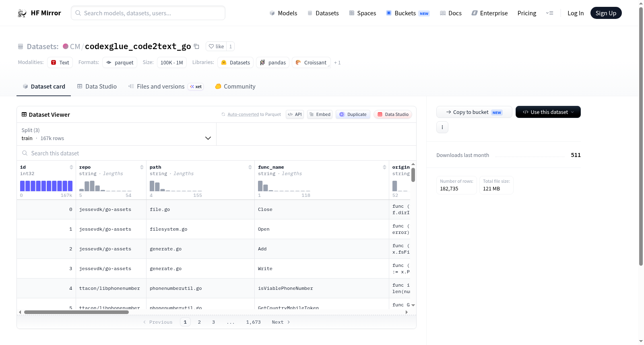Click the func_name lengths histogram
This screenshot has width=644, height=345.
pyautogui.click(x=284, y=186)
